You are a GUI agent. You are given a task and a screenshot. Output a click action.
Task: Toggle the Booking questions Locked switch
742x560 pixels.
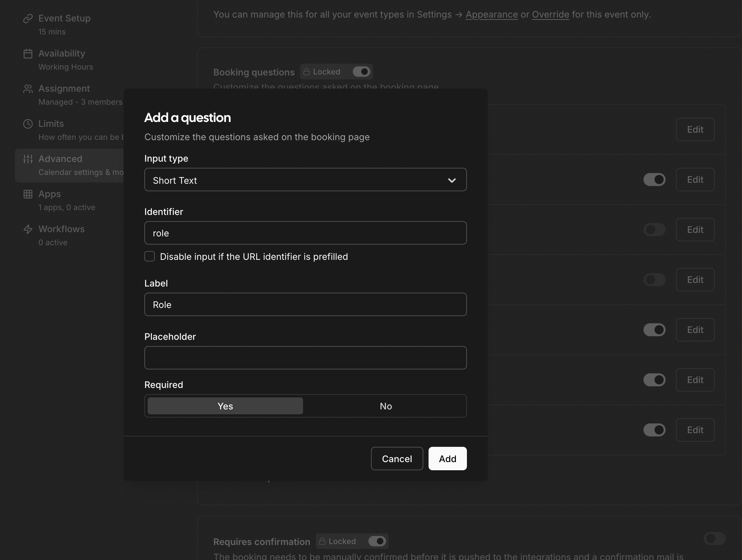pyautogui.click(x=361, y=72)
